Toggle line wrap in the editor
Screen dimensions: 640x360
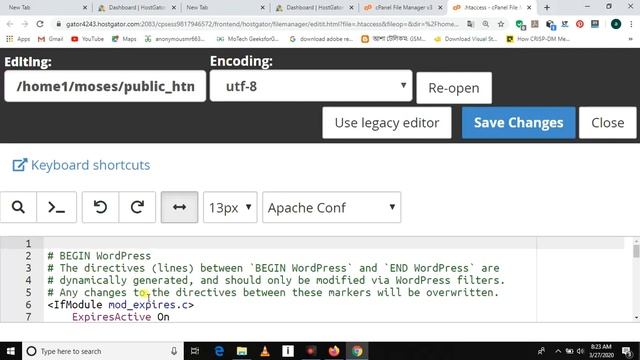[x=180, y=207]
